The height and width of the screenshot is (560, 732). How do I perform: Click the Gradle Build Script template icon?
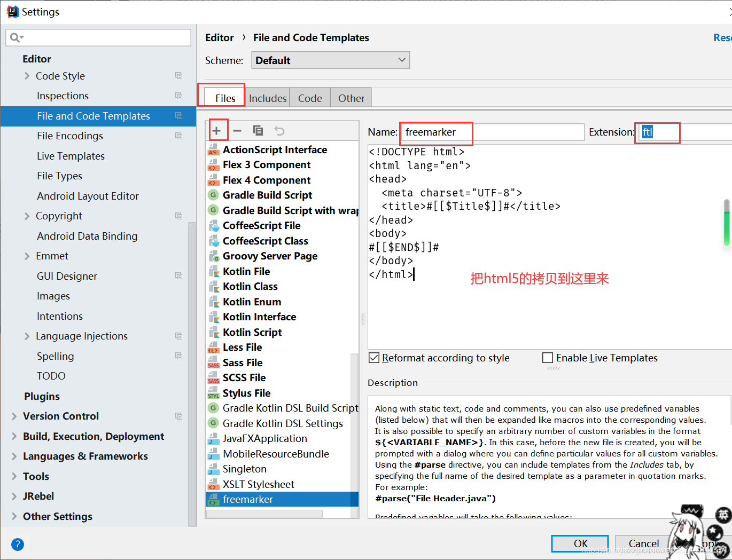(214, 195)
